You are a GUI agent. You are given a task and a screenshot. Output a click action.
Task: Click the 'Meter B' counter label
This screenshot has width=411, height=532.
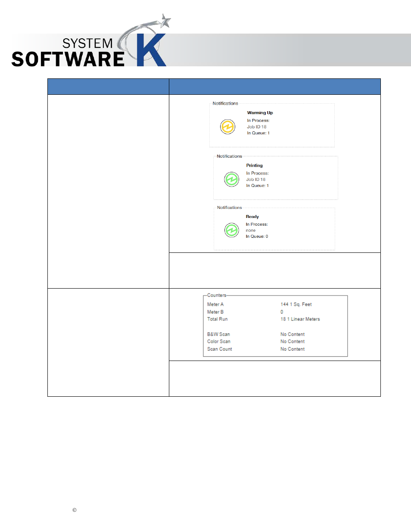(215, 312)
